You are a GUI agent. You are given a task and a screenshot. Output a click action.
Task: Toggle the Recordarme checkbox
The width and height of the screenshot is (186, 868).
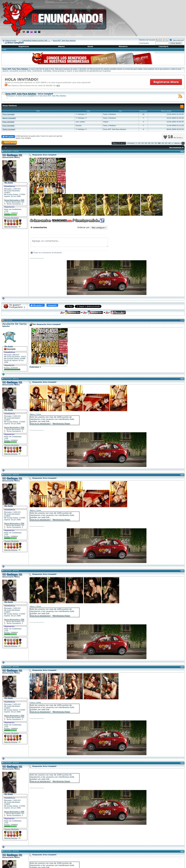coord(170,40)
